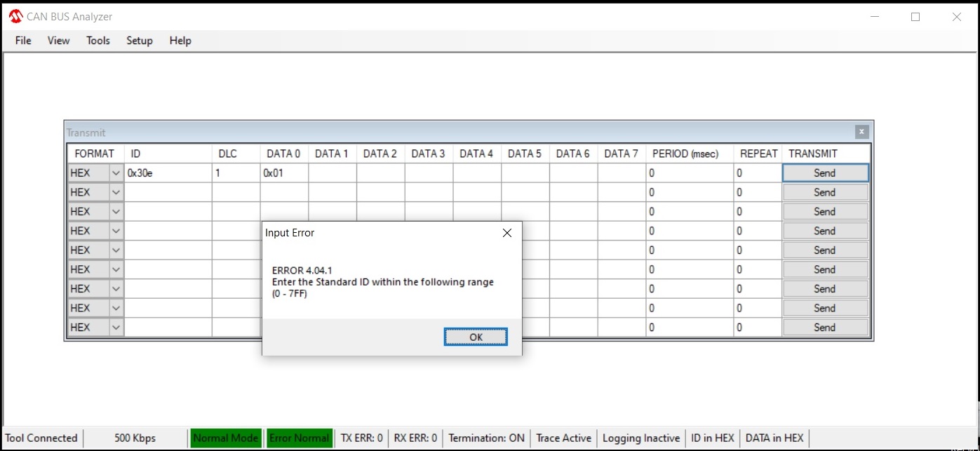Click the green Error Normal status indicator

(299, 438)
